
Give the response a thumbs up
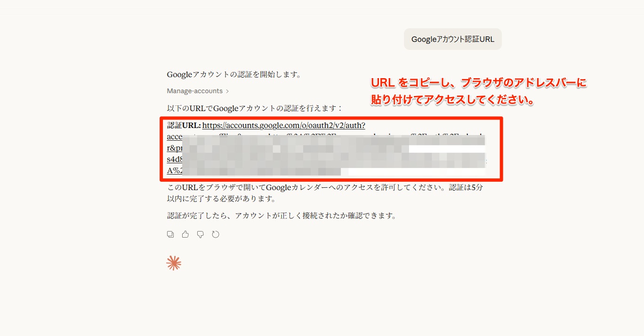(x=185, y=234)
